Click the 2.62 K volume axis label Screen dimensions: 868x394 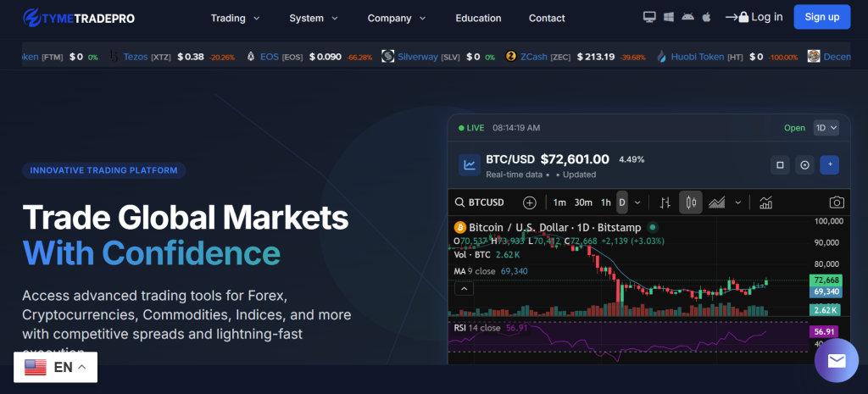coord(825,310)
